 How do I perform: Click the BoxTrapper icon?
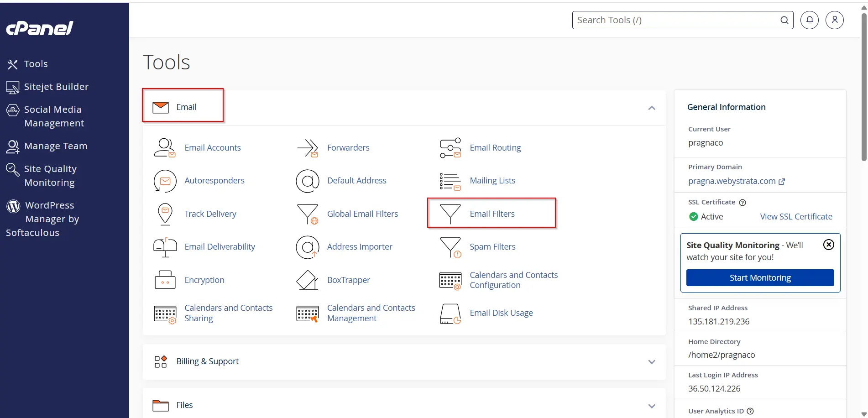(308, 280)
